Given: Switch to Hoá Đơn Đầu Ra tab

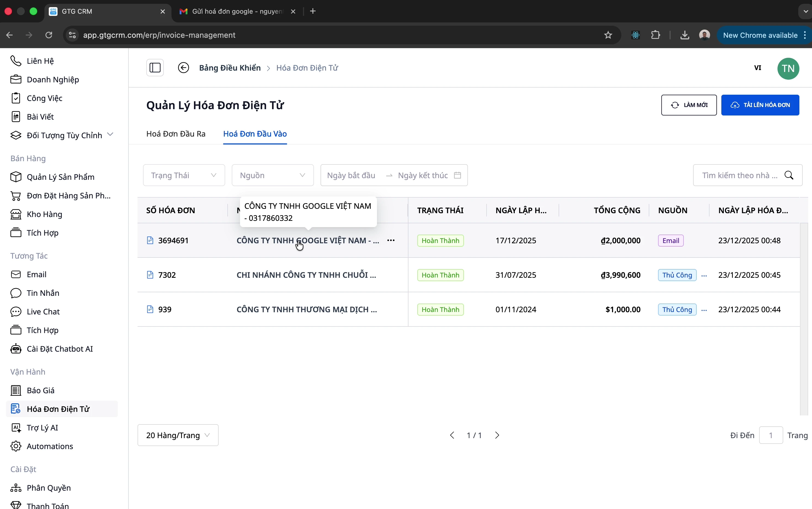Looking at the screenshot, I should (x=176, y=134).
